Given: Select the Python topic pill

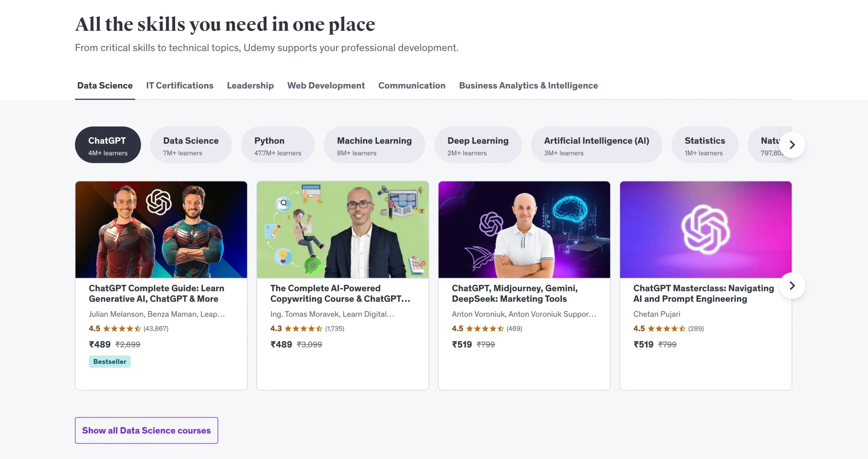Looking at the screenshot, I should tap(278, 145).
